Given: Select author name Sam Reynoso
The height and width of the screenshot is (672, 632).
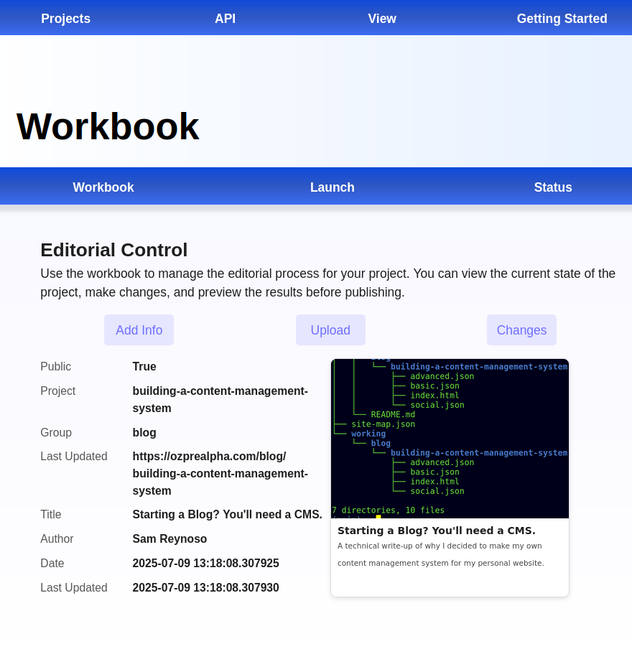Looking at the screenshot, I should 169,538.
